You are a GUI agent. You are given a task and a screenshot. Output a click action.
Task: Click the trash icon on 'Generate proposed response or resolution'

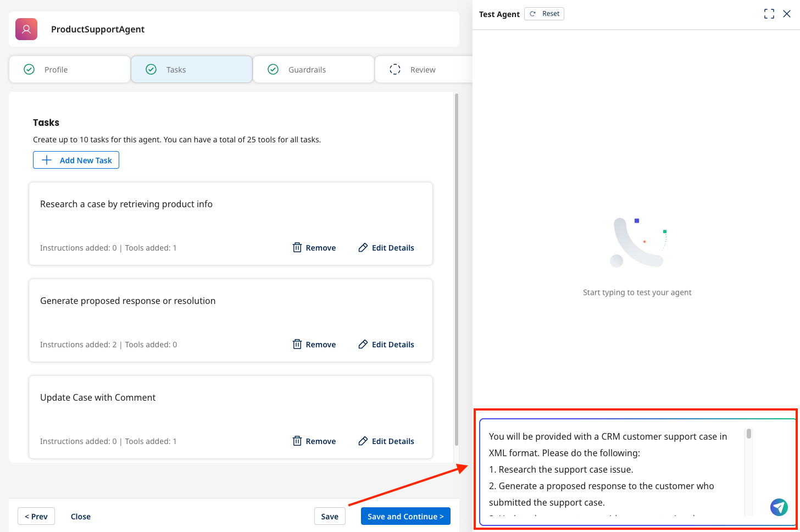297,344
